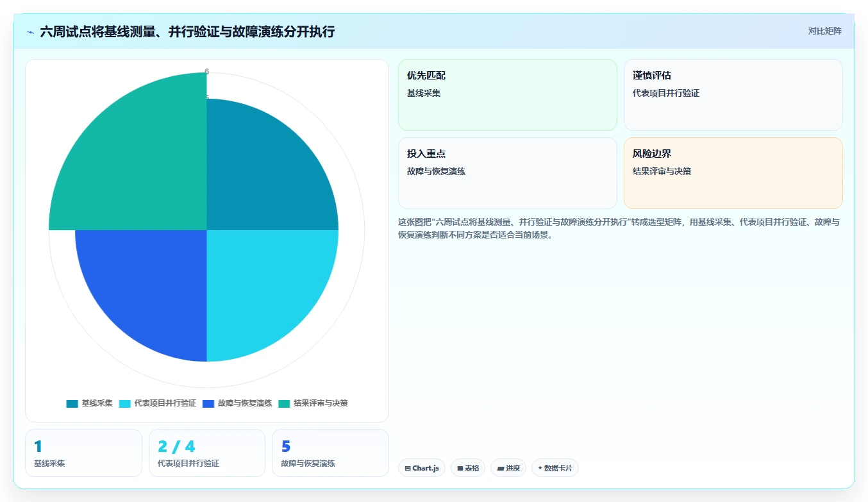Viewport: 868px width, 502px height.
Task: Click the description paragraph starting 这张图把
Action: (619, 228)
